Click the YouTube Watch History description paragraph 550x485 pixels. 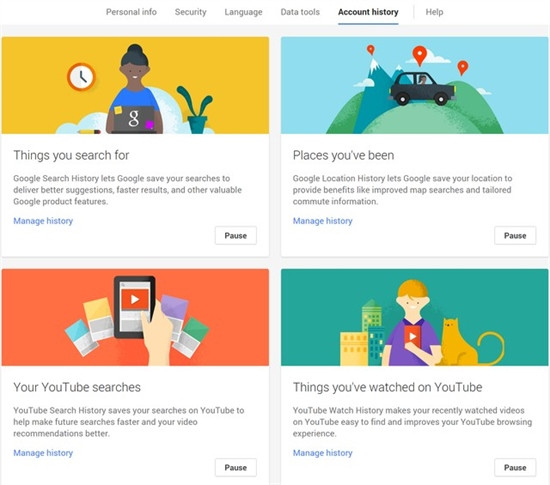click(x=412, y=422)
